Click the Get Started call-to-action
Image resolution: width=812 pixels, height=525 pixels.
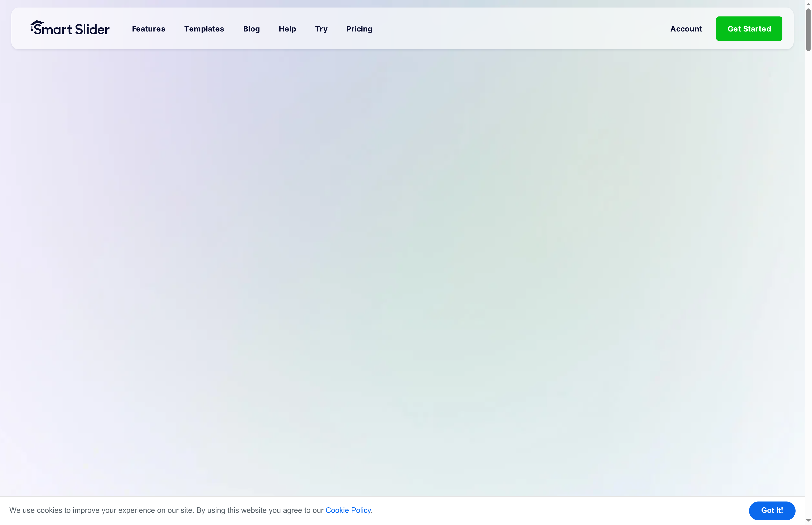749,29
